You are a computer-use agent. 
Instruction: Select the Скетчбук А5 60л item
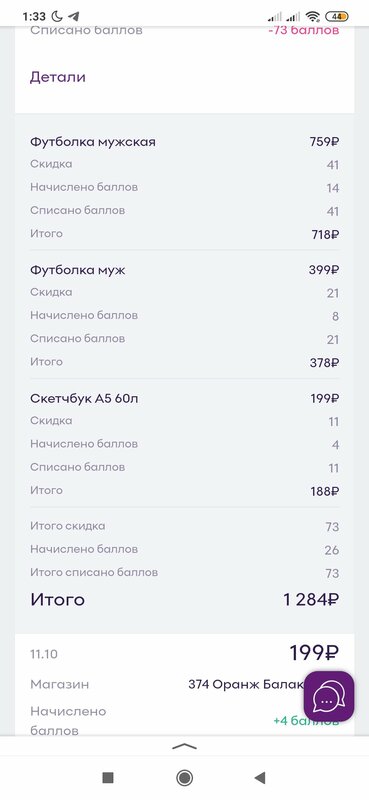pos(184,398)
